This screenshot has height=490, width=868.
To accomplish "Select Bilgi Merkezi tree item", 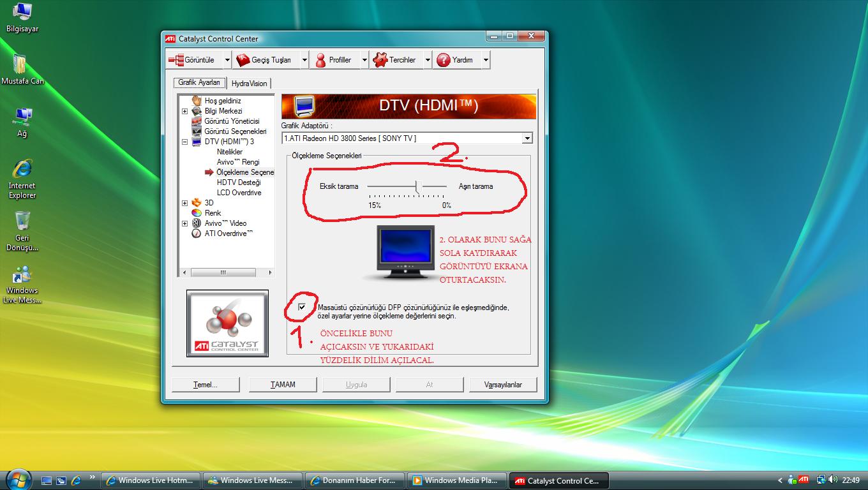I will tap(223, 111).
